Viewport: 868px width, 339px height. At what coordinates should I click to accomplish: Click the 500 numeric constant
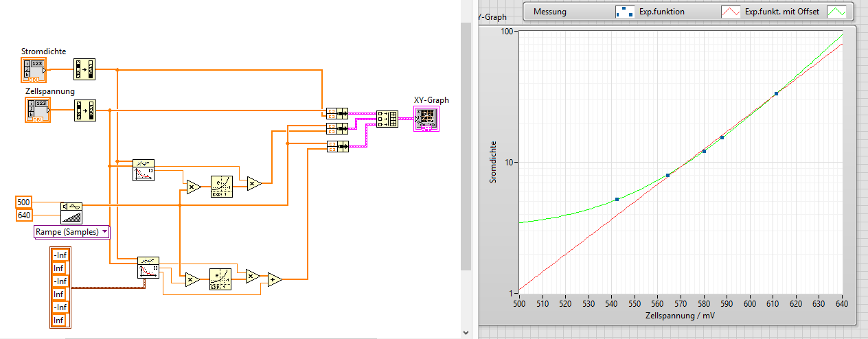23,202
